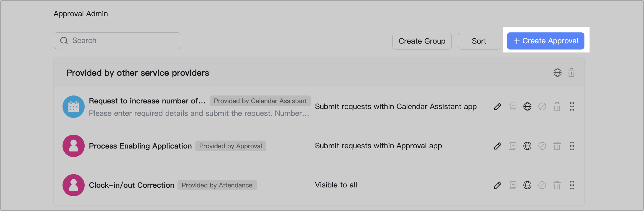Click the search magnifier icon
The width and height of the screenshot is (644, 211).
coord(64,40)
